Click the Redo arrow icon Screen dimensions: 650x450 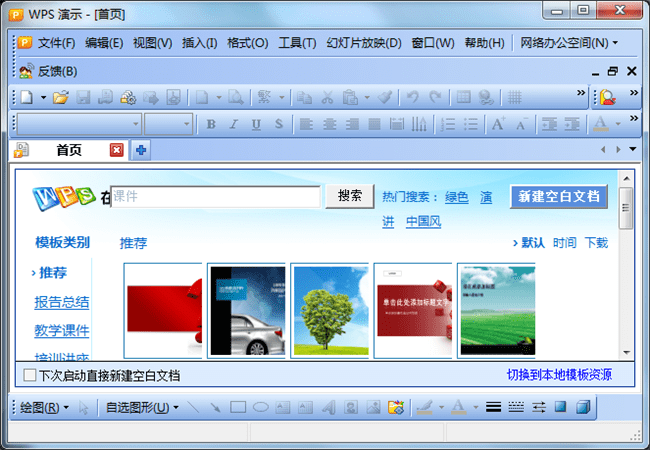coord(435,97)
